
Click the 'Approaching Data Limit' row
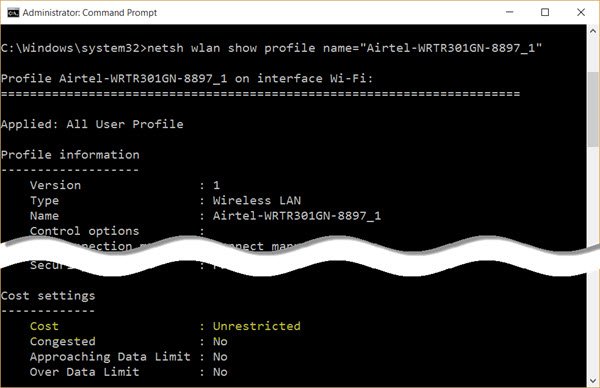point(129,357)
